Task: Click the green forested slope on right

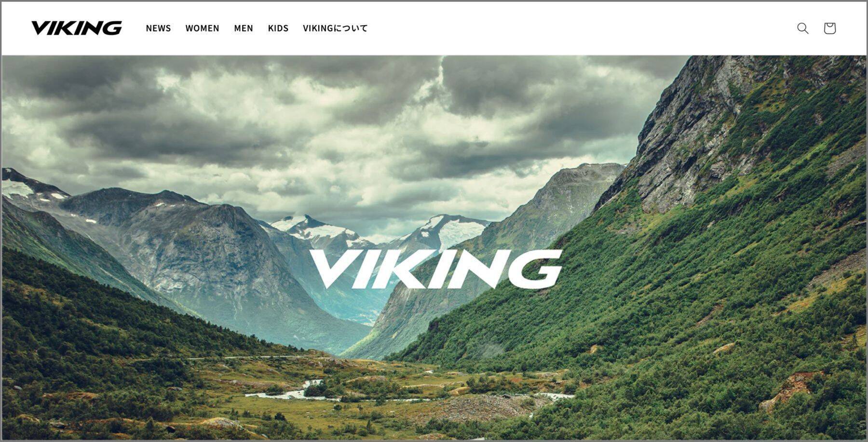Action: [x=675, y=299]
